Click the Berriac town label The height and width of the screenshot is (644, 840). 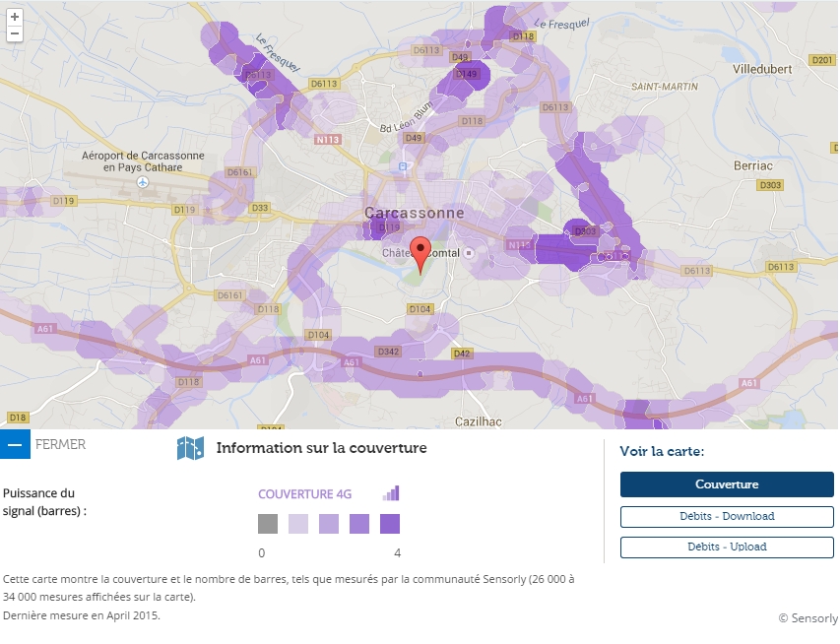[x=753, y=166]
